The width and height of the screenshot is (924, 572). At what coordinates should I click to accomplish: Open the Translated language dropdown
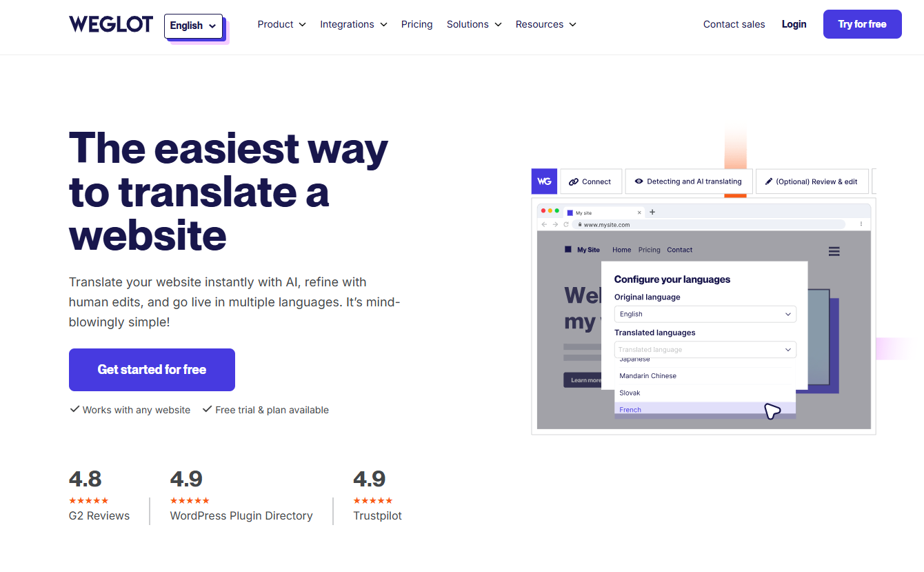coord(705,350)
